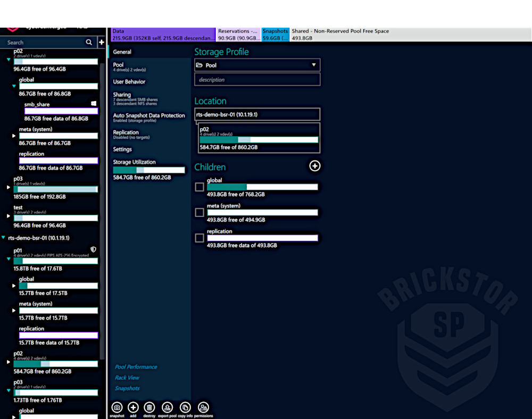Open the copy info tool
Viewport: 532px width, 419px height.
[185, 407]
